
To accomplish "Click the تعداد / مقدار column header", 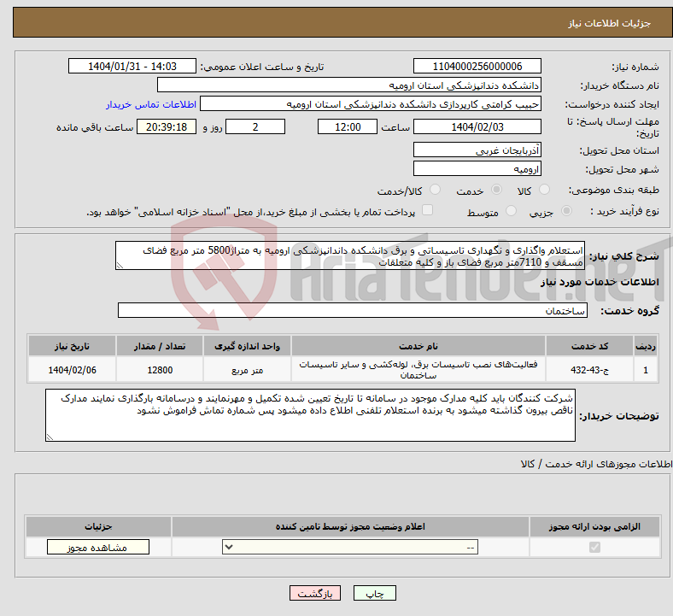I will coord(160,346).
